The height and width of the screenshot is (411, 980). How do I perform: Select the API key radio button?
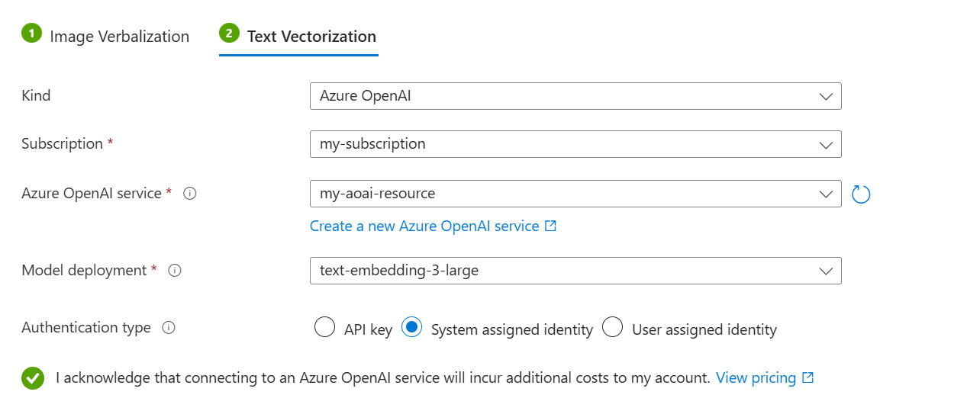[324, 328]
